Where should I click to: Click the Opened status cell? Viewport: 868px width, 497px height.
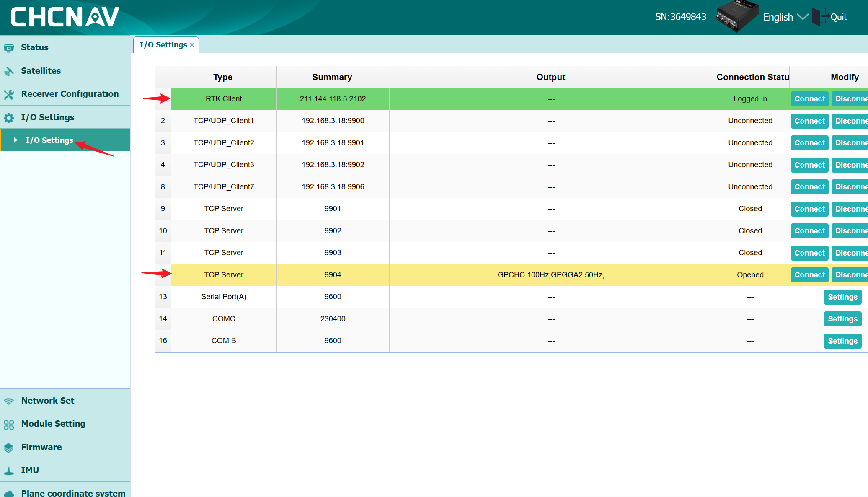750,275
